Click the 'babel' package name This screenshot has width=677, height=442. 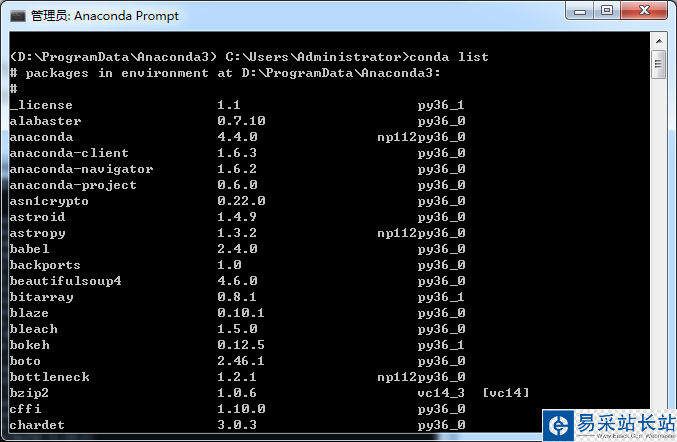tap(29, 249)
